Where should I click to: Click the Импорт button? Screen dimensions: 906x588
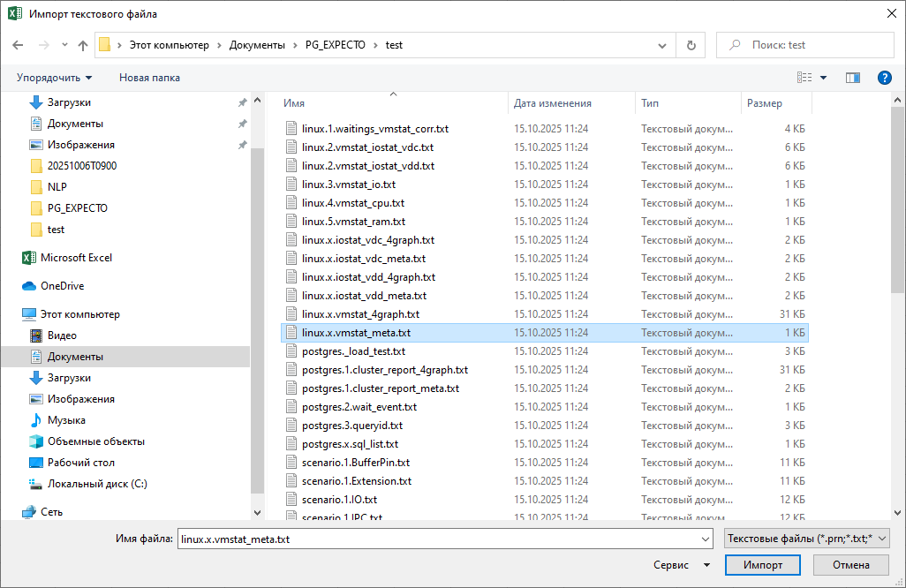pos(763,565)
